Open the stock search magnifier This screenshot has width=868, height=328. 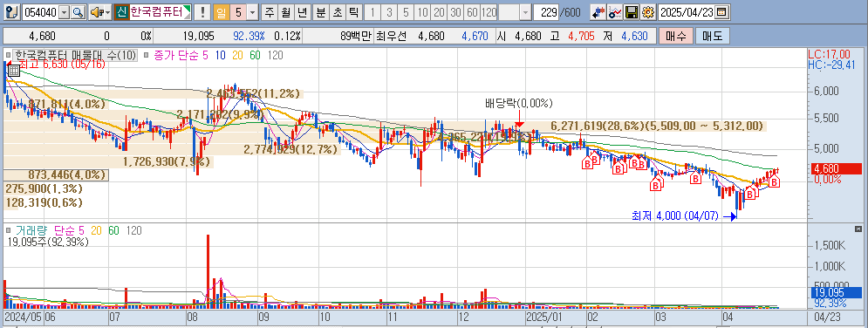tap(79, 11)
